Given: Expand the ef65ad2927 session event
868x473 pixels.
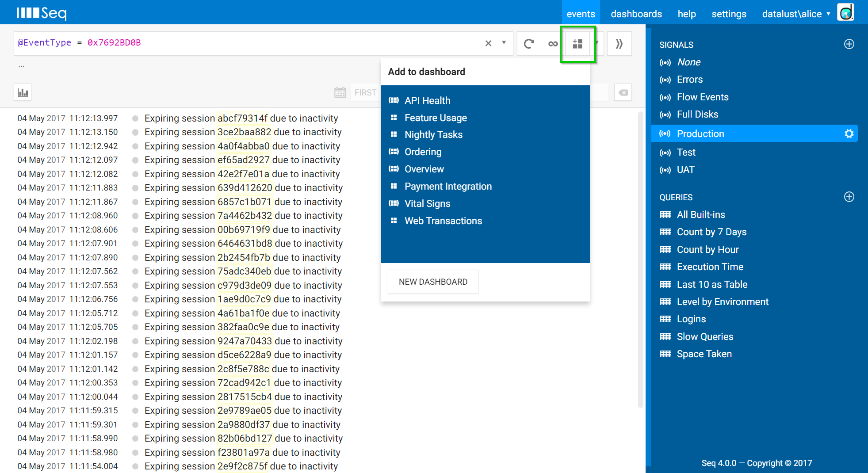Looking at the screenshot, I should pos(242,160).
